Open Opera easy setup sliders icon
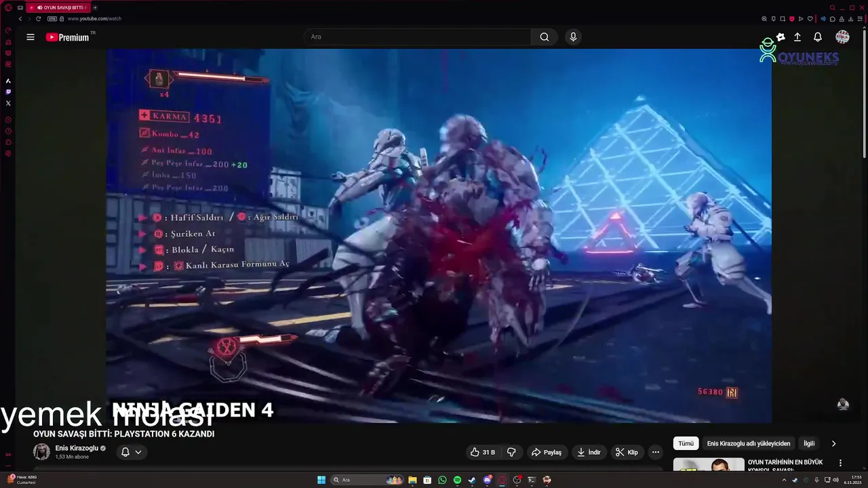Screen dimensions: 868x488 tap(860, 19)
